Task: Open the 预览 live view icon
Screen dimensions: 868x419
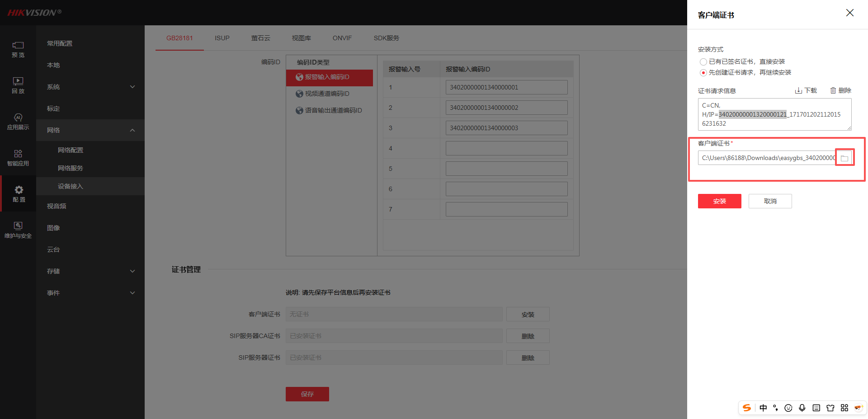Action: pos(18,45)
